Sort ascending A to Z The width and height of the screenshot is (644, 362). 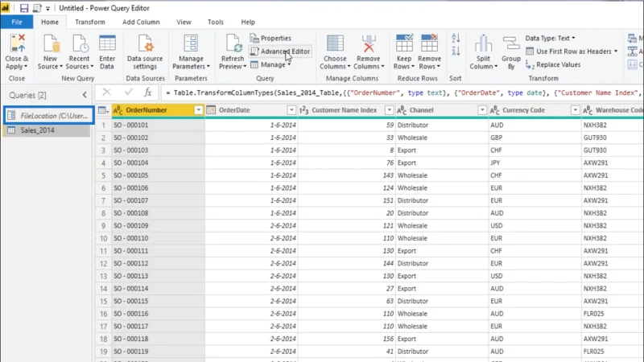(x=456, y=38)
